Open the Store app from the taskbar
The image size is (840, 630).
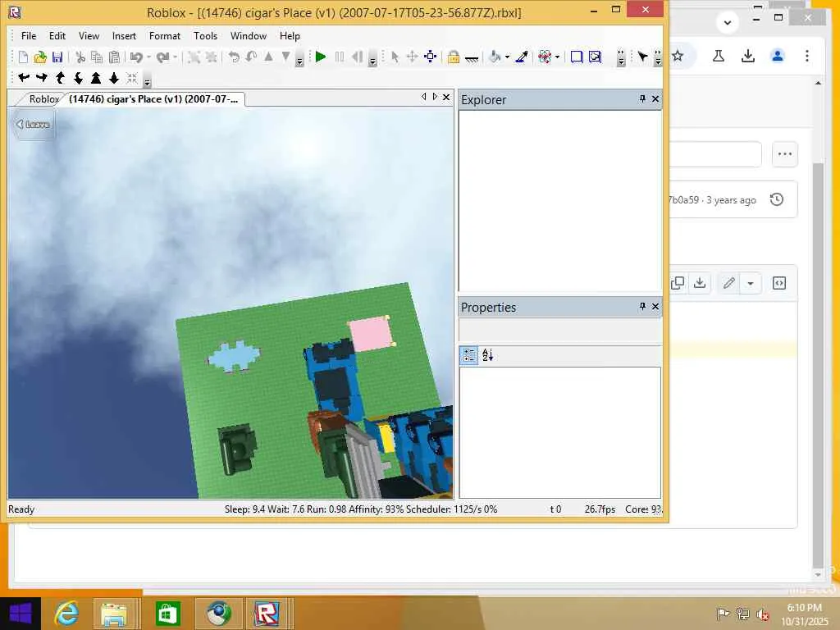[x=167, y=614]
